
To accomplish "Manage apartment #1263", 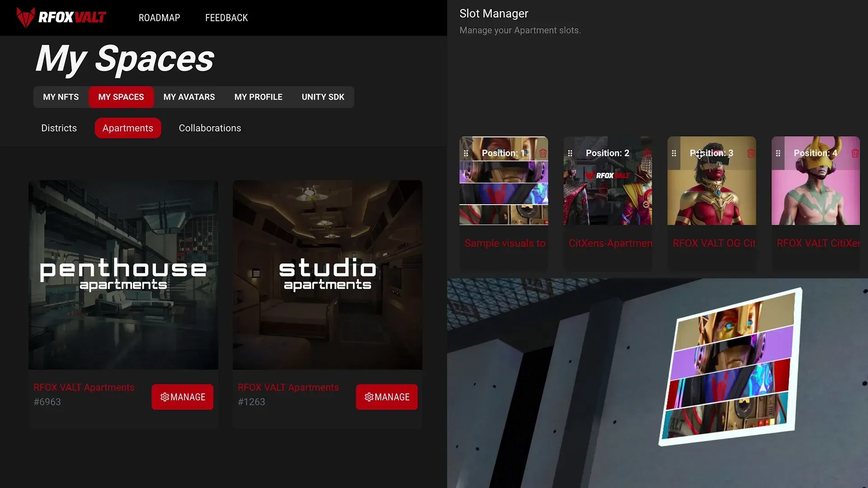I will pyautogui.click(x=387, y=397).
